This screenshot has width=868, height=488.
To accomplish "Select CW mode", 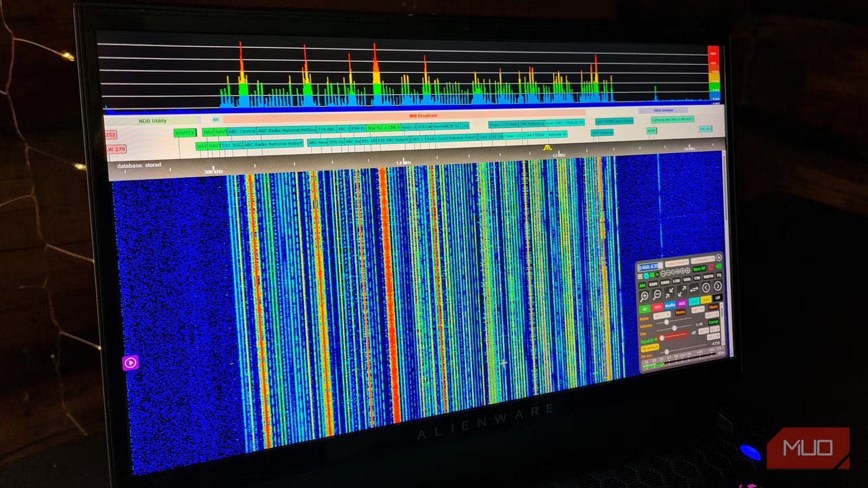I will [x=697, y=278].
